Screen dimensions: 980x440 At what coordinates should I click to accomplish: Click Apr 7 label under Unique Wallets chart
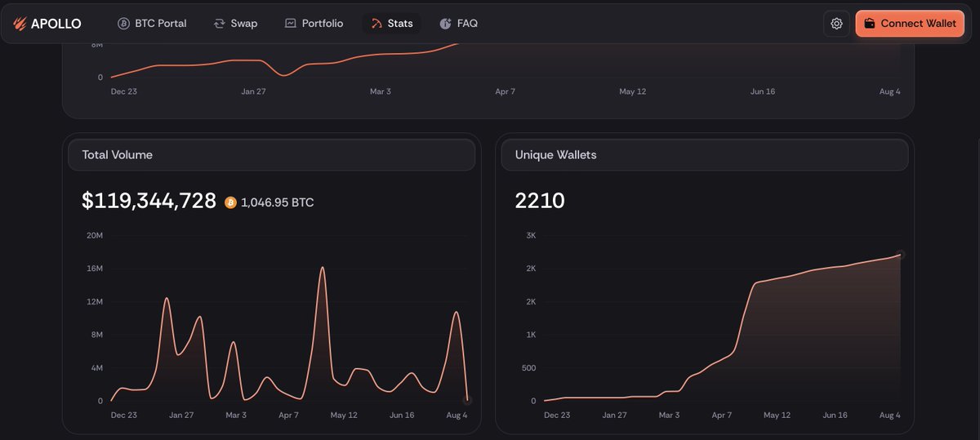[x=722, y=416]
